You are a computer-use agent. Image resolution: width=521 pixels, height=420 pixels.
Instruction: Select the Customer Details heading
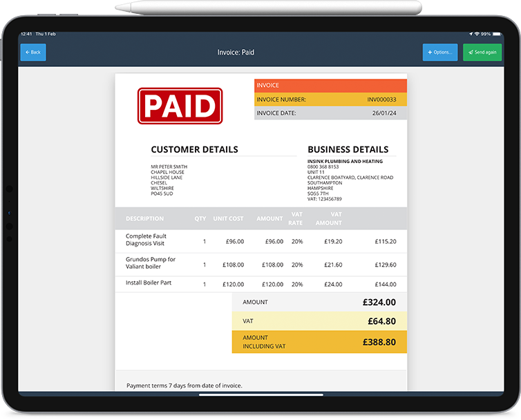(194, 149)
